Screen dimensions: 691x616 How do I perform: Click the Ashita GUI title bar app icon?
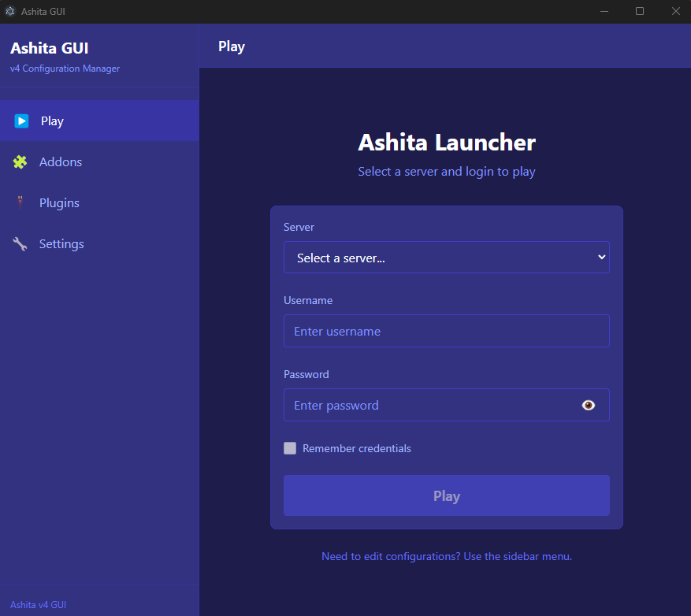[10, 11]
